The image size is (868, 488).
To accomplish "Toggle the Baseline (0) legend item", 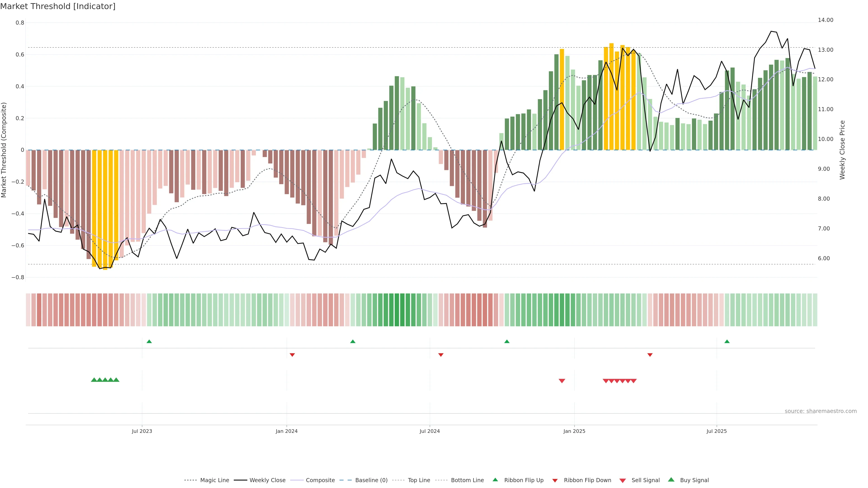I will (371, 480).
